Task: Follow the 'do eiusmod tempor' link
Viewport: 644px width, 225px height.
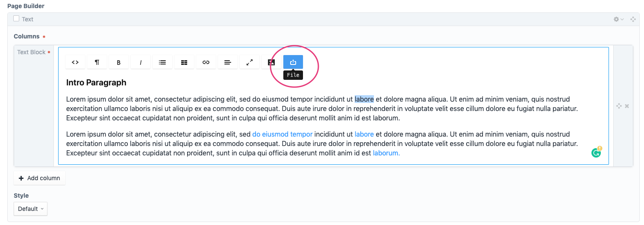Action: click(282, 134)
